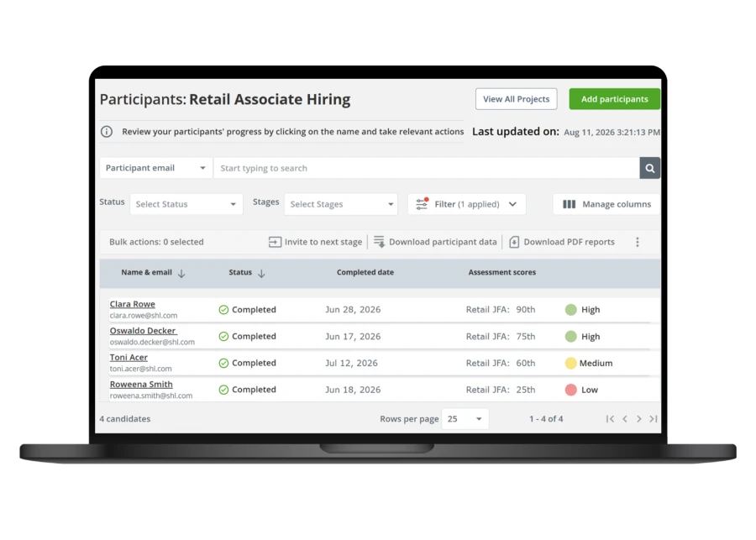Click the Invite to next stage arrow icon

click(275, 242)
